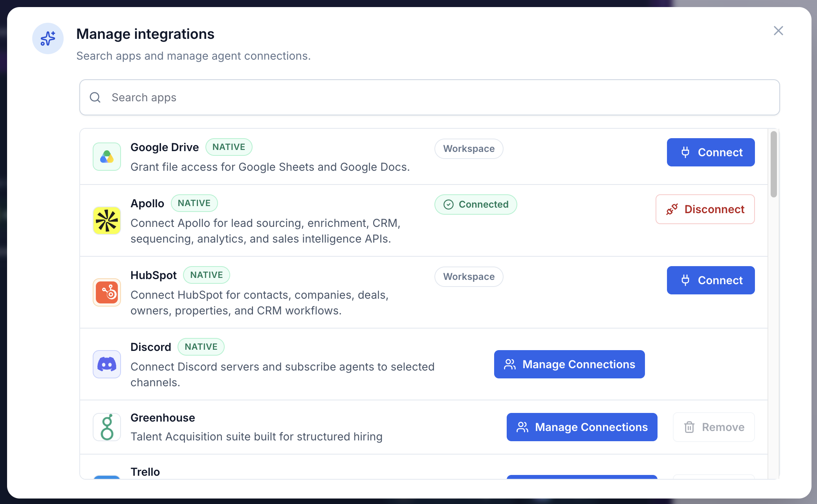Click the NATIVE tag beside Apollo
This screenshot has height=504, width=817.
coord(194,203)
